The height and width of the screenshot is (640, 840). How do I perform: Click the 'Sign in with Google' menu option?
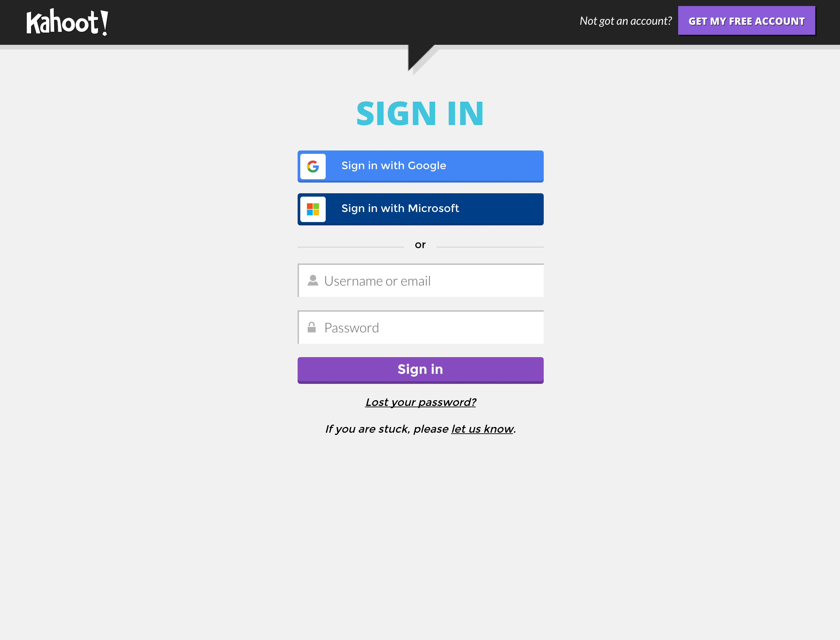[420, 166]
